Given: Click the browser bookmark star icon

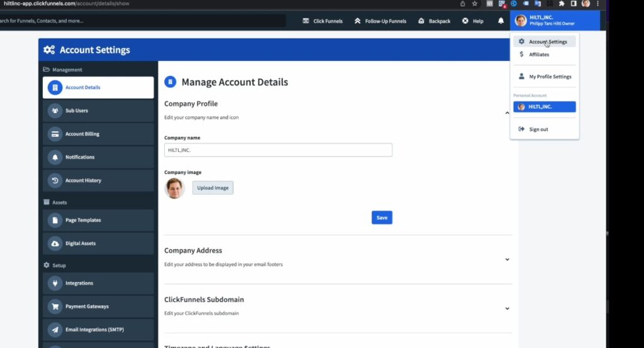Looking at the screenshot, I should pyautogui.click(x=475, y=4).
